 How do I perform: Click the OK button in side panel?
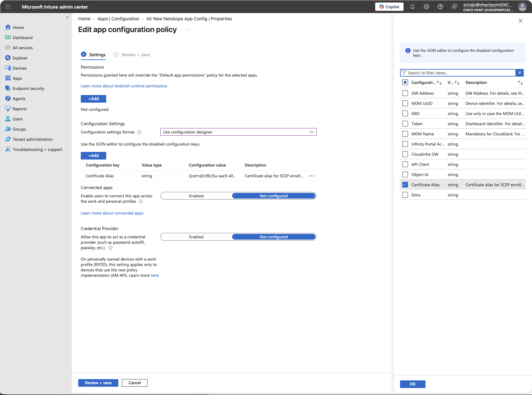click(x=413, y=384)
